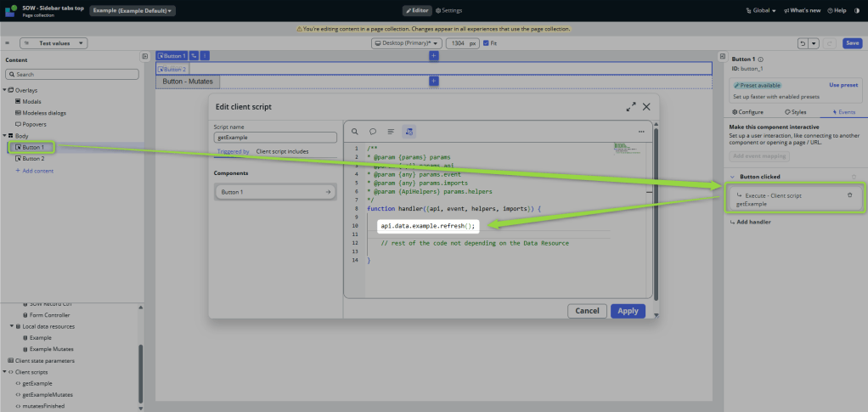The height and width of the screenshot is (412, 868).
Task: Click the comment bubble icon in editor toolbar
Action: pos(373,132)
